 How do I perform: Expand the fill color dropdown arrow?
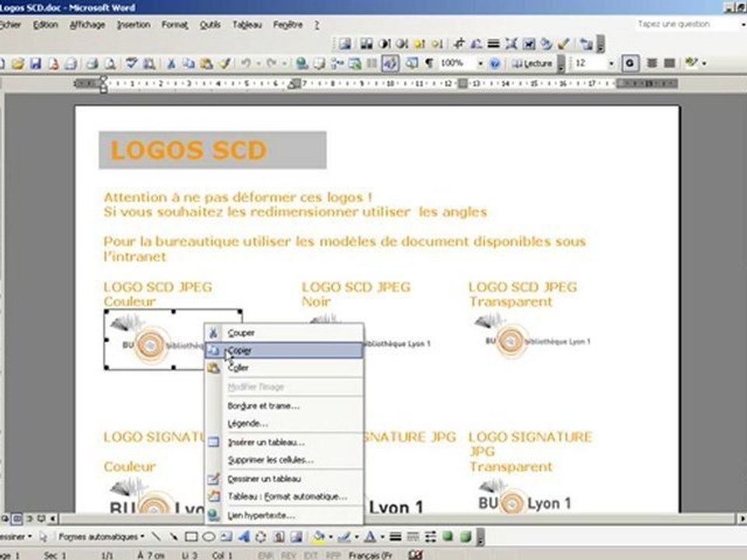pyautogui.click(x=330, y=537)
